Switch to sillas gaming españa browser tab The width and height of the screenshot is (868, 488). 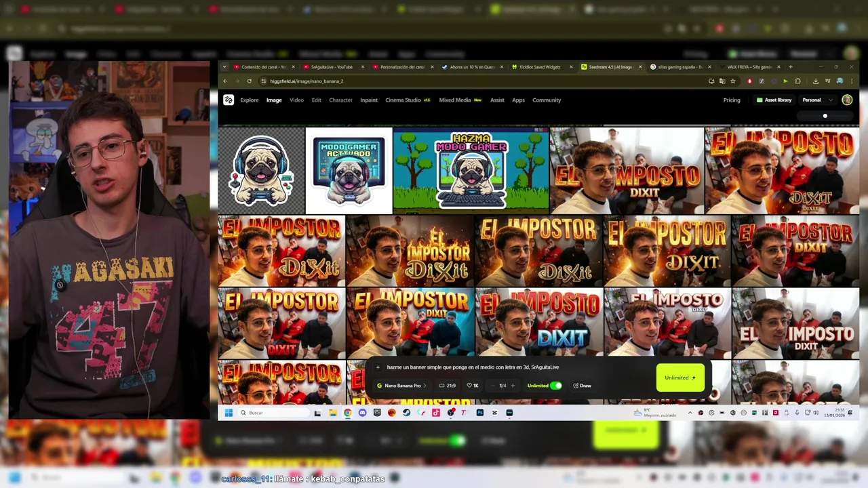(x=679, y=67)
